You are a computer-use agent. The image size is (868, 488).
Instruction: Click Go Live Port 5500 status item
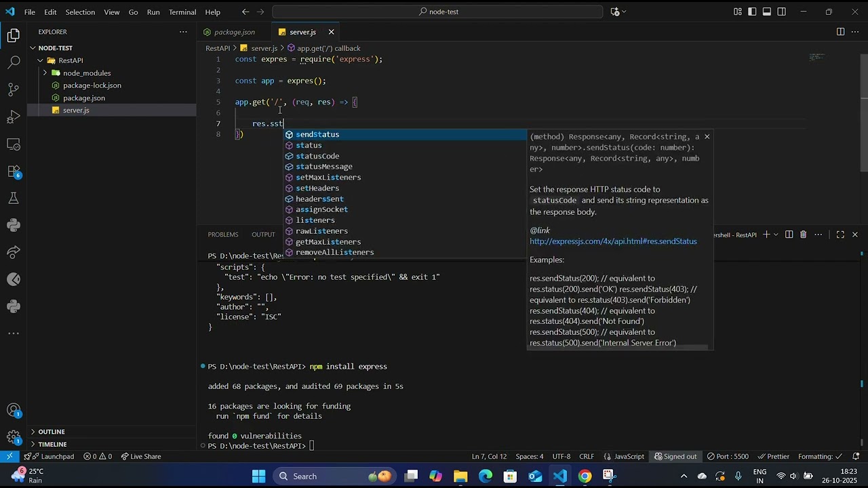click(728, 456)
